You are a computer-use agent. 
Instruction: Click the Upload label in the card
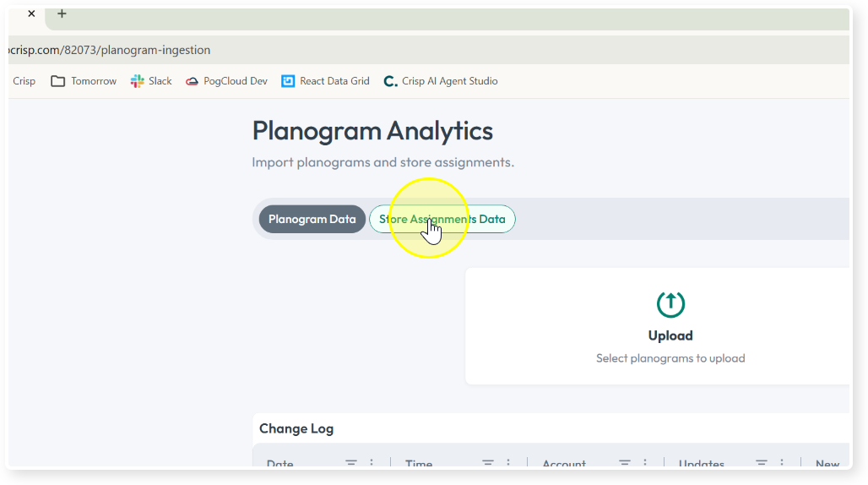tap(670, 336)
